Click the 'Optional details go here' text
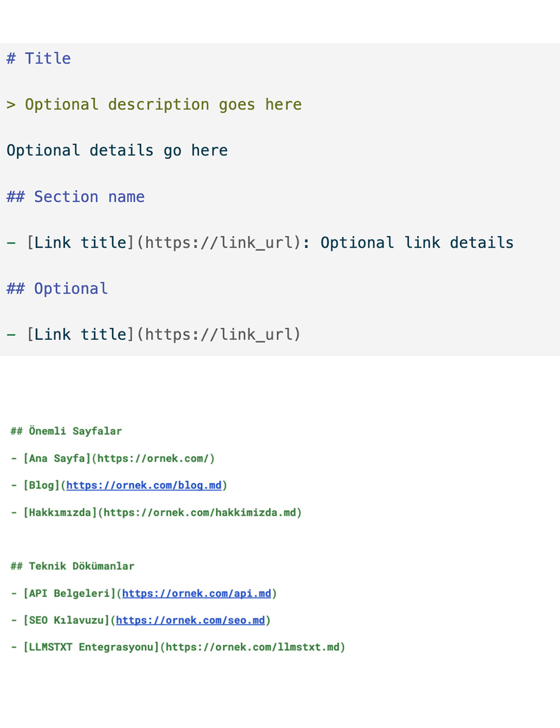The height and width of the screenshot is (728, 560). pos(117,151)
